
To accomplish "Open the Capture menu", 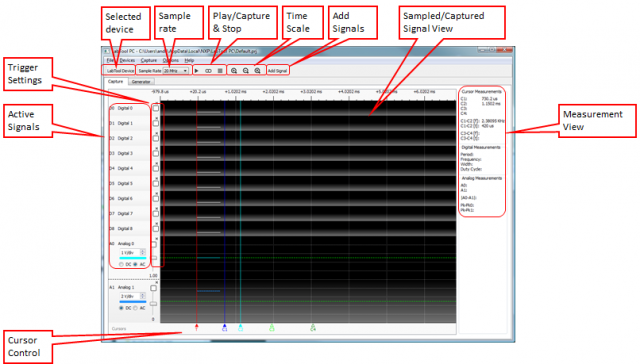I will point(149,60).
